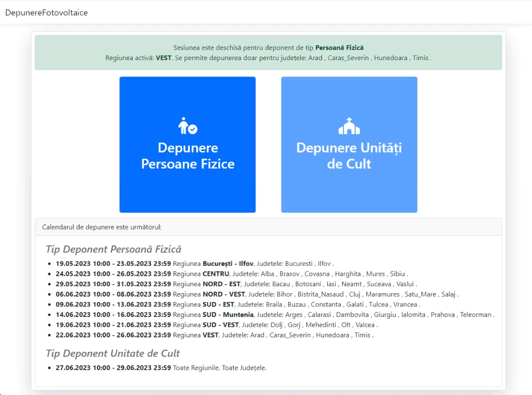The height and width of the screenshot is (395, 532).
Task: Click bold VEST active region in banner
Action: [164, 58]
